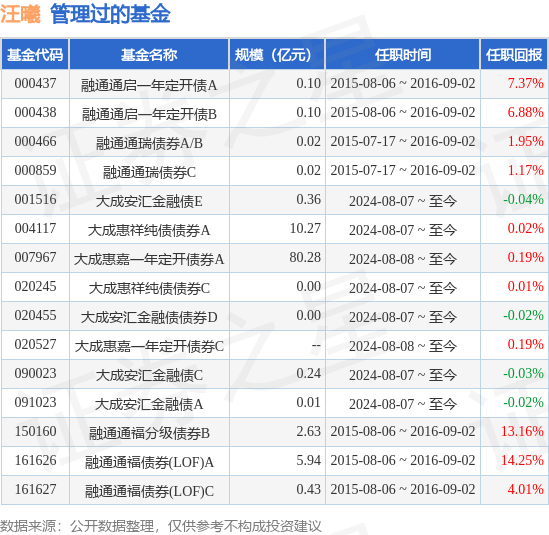The height and width of the screenshot is (535, 549).
Task: Click the 任职时间 column header
Action: coord(403,55)
